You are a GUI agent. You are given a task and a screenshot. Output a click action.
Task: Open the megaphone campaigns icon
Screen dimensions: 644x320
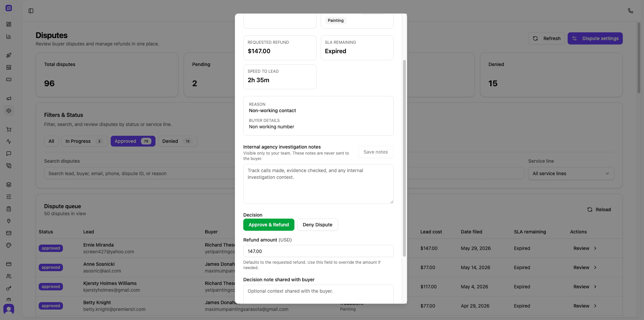[9, 98]
